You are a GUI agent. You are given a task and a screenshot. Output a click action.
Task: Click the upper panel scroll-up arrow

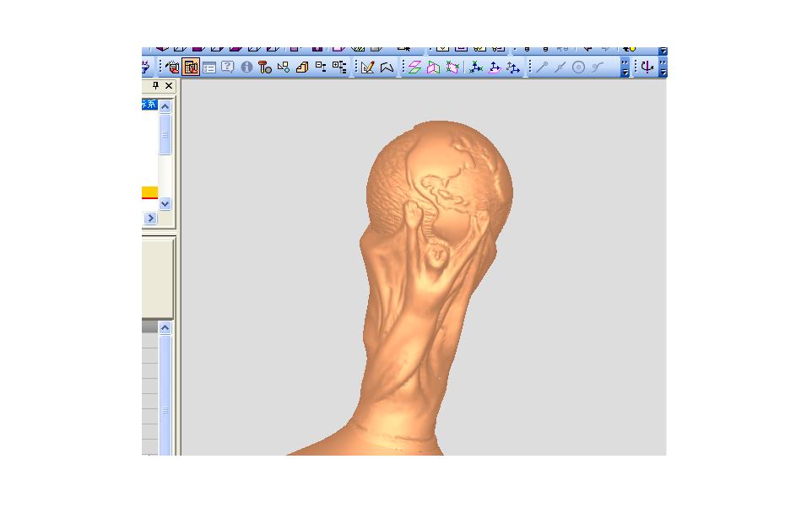tap(165, 106)
